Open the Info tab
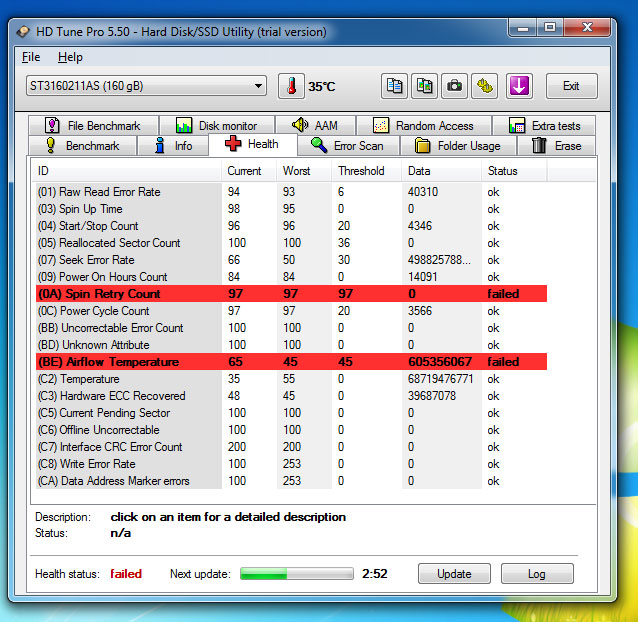Screen dimensions: 638x622 173,146
